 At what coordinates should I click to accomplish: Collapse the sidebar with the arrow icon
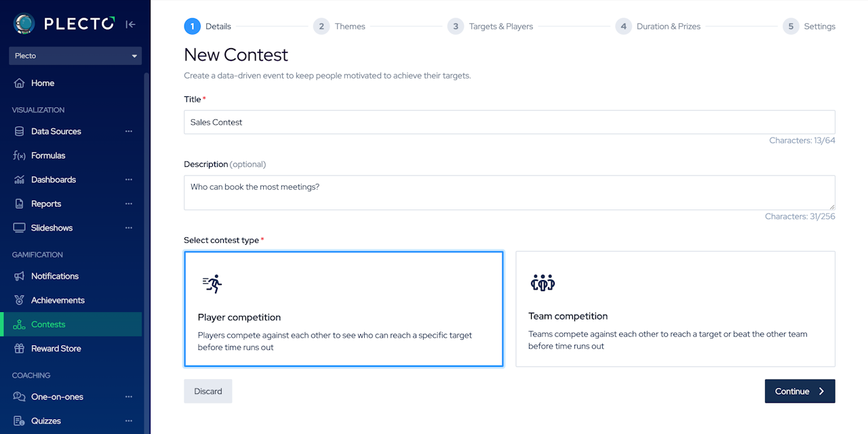[x=131, y=24]
